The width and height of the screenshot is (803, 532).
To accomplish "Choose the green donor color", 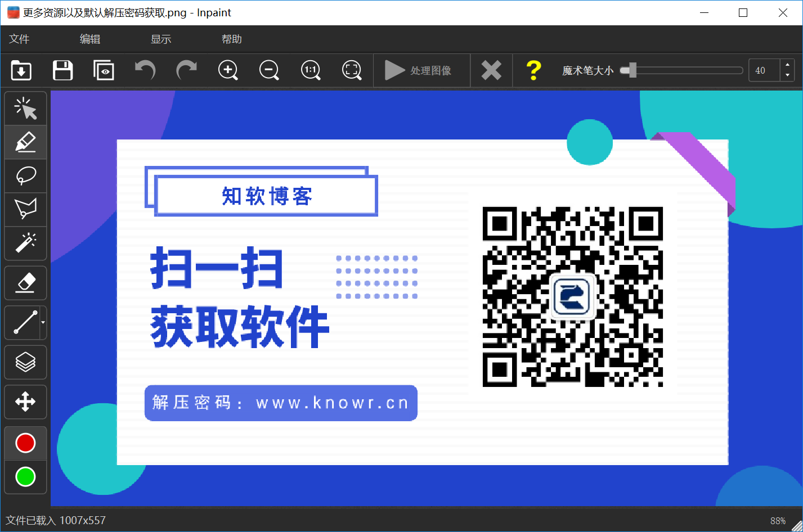I will click(x=25, y=477).
